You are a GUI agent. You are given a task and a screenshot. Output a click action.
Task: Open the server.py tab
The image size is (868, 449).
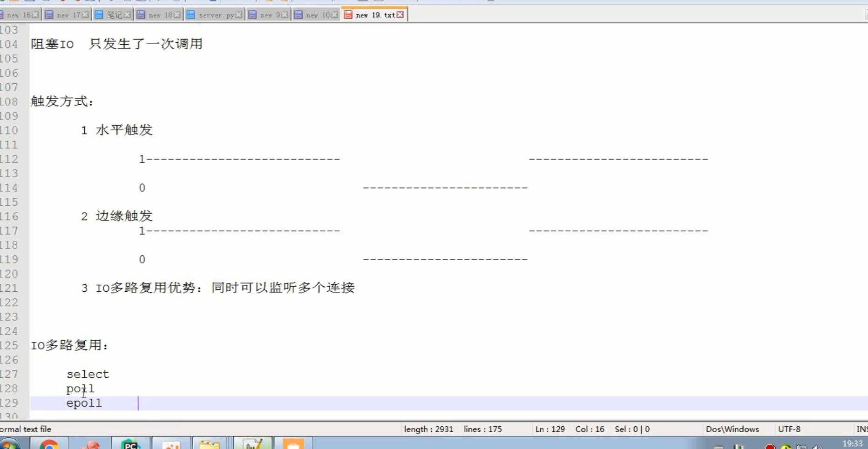pyautogui.click(x=216, y=15)
